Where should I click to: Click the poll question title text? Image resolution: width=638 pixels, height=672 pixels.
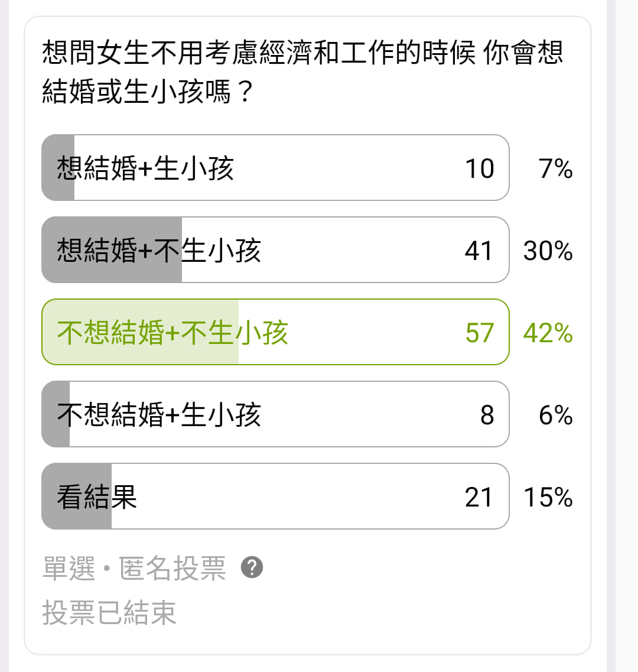(302, 73)
